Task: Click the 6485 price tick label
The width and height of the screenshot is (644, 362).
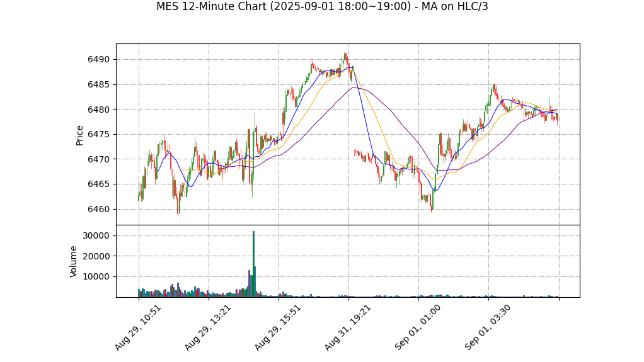Action: (98, 84)
